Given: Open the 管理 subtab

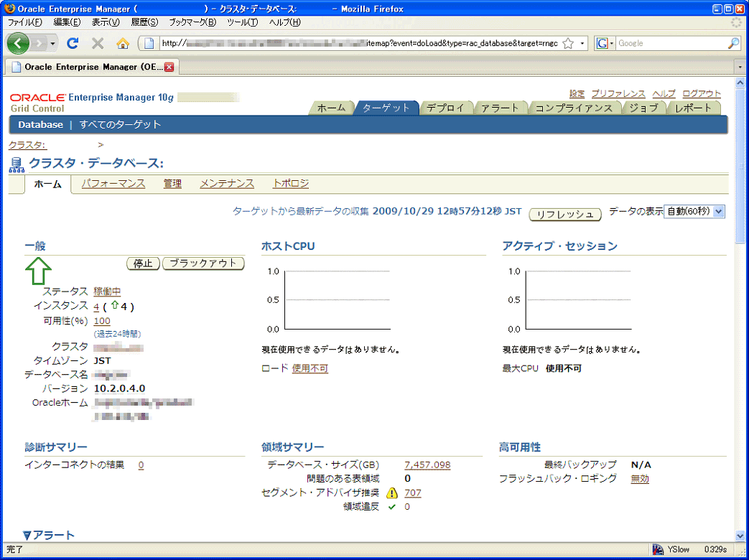Looking at the screenshot, I should 172,184.
